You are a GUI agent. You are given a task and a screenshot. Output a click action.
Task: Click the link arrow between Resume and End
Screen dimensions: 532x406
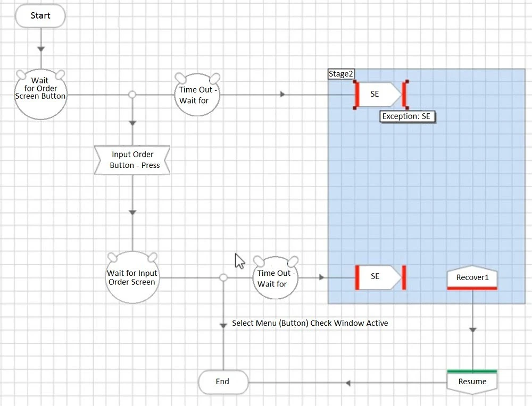348,383
